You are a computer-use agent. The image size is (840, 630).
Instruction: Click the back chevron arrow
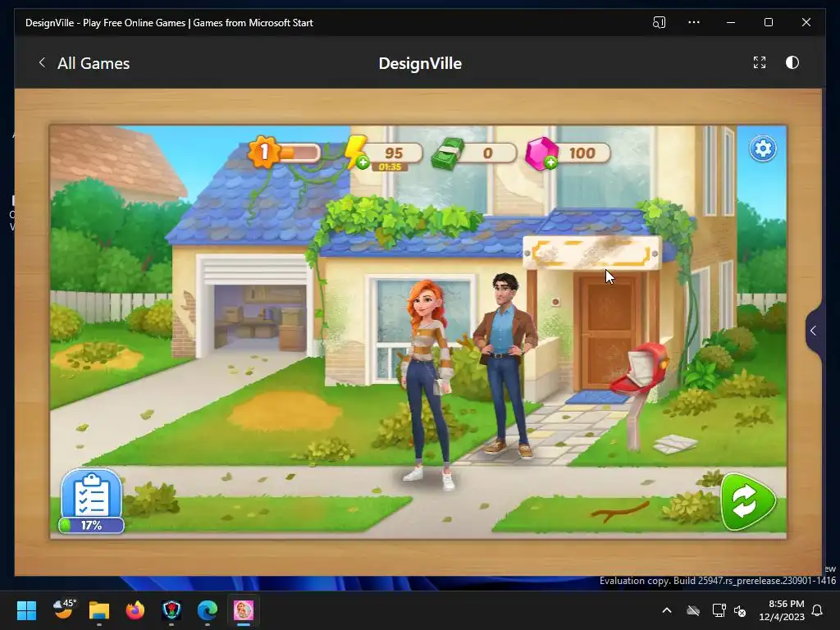43,62
